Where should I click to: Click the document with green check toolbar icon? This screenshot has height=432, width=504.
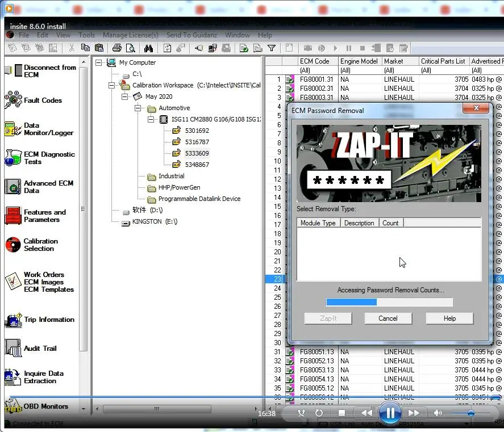pos(244,48)
